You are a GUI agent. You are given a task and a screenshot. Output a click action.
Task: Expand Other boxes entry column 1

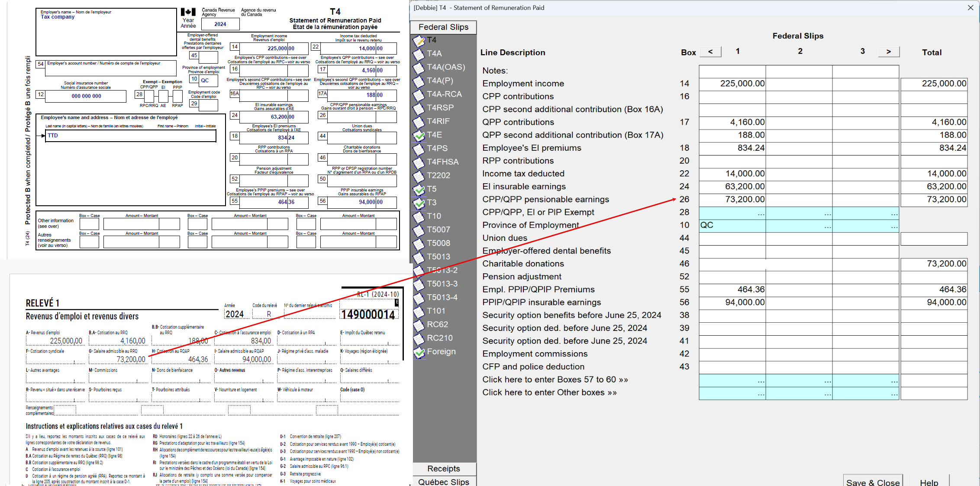[732, 393]
